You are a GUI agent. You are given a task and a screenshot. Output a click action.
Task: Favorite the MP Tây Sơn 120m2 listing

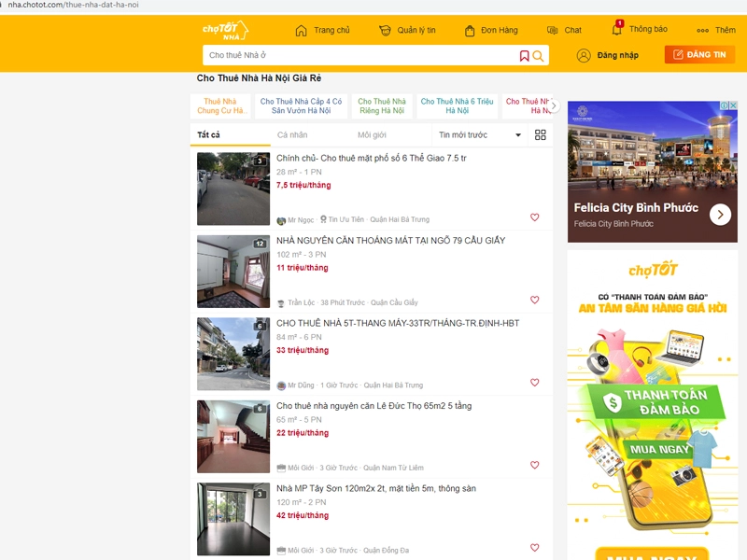pos(534,548)
